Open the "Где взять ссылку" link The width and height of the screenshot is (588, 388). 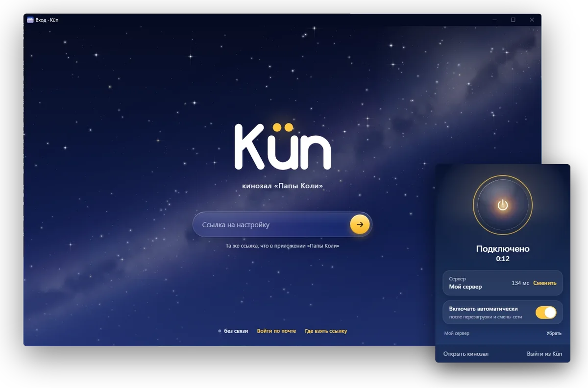tap(326, 331)
